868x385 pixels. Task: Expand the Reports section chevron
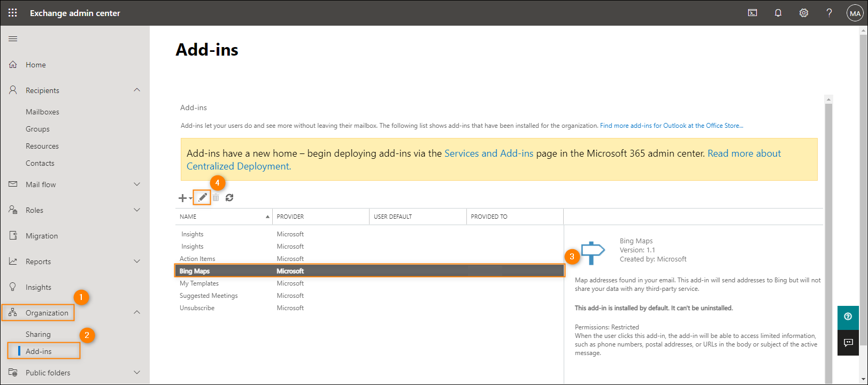tap(137, 261)
